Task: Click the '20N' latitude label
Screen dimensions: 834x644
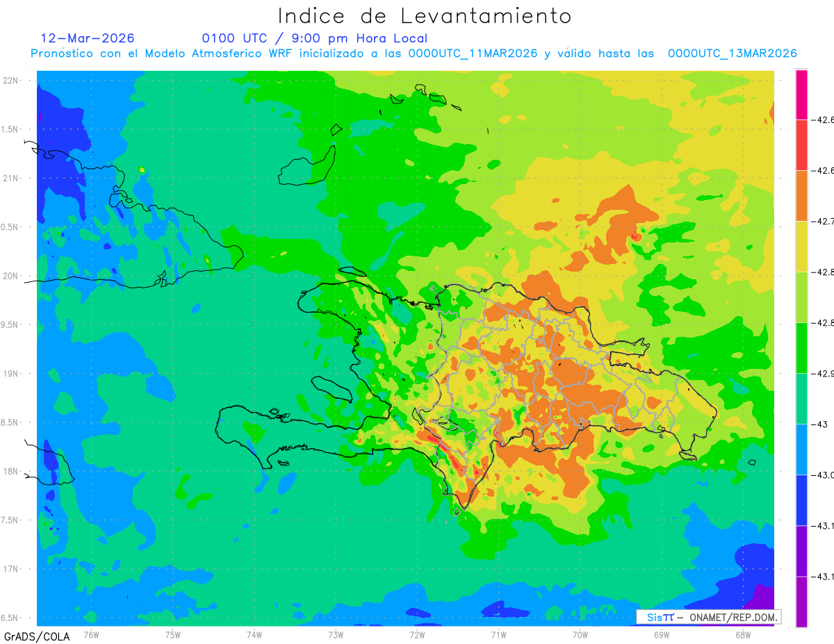Action: [x=12, y=276]
